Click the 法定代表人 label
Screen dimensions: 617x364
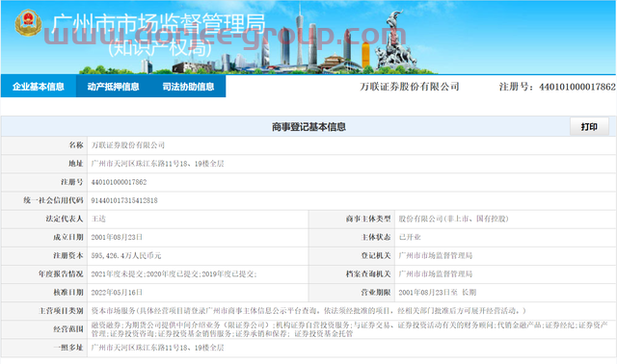coord(65,219)
